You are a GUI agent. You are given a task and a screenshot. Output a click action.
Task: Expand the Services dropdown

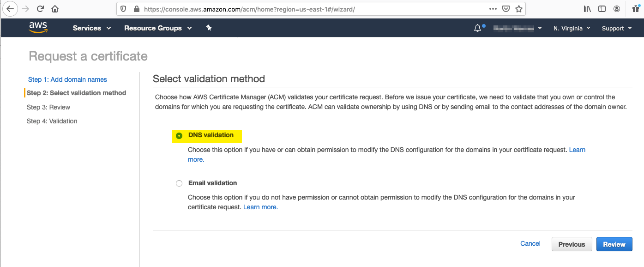click(92, 28)
